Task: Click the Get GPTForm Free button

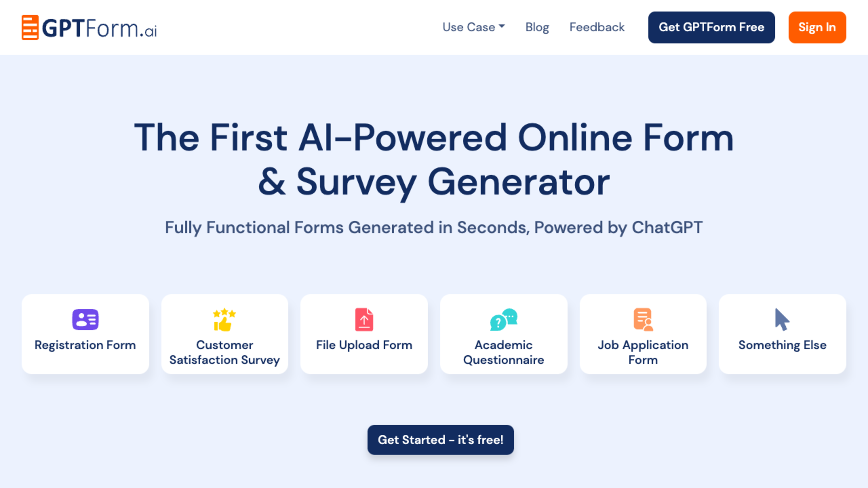Action: click(711, 27)
